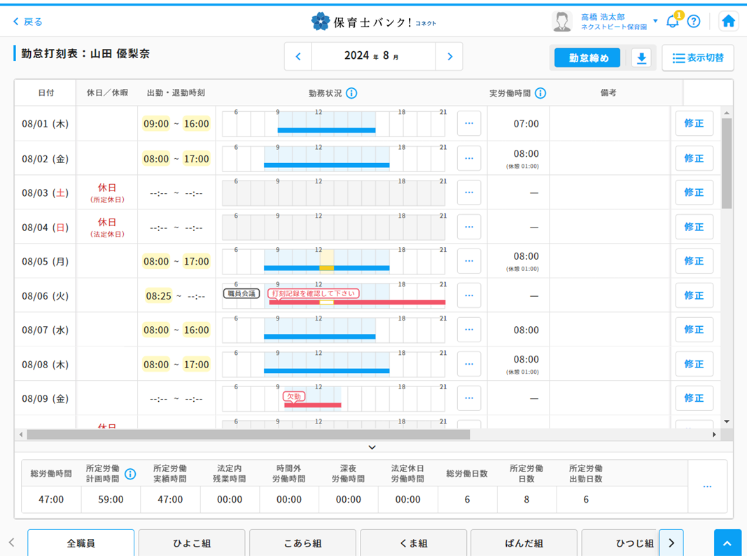Viewport: 747px width, 560px height.
Task: Open more options in the summary table
Action: point(706,486)
